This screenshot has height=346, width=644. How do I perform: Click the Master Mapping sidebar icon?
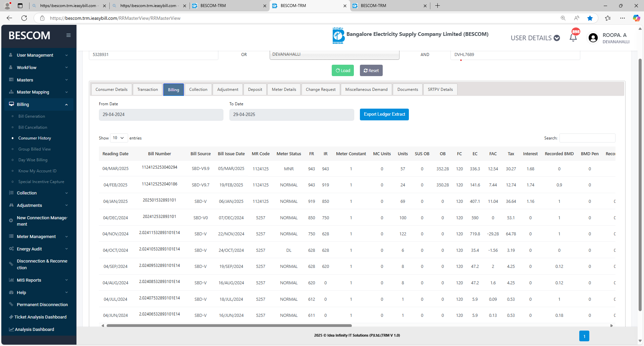pyautogui.click(x=11, y=92)
